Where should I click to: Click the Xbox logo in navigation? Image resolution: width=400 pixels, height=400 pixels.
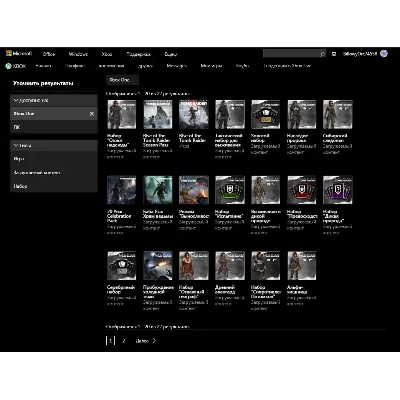(16, 66)
